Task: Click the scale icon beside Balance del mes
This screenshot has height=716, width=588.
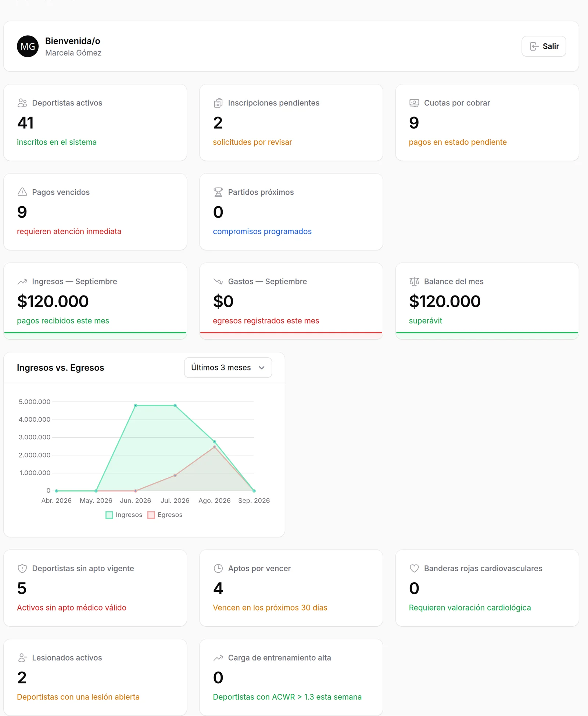Action: (414, 282)
